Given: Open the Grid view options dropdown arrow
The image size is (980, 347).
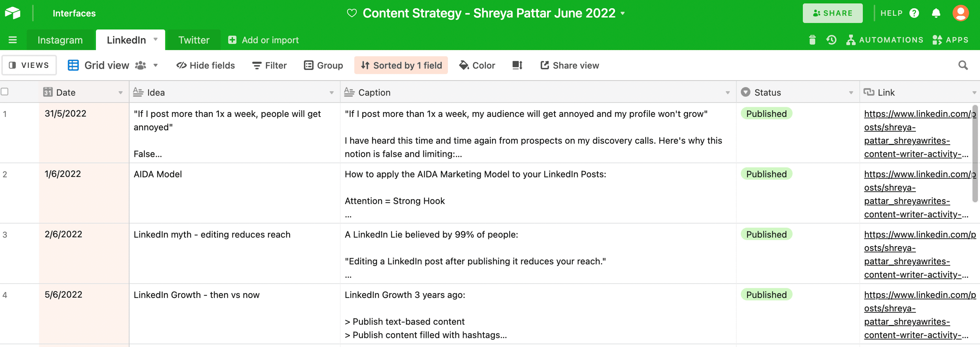Looking at the screenshot, I should tap(156, 65).
